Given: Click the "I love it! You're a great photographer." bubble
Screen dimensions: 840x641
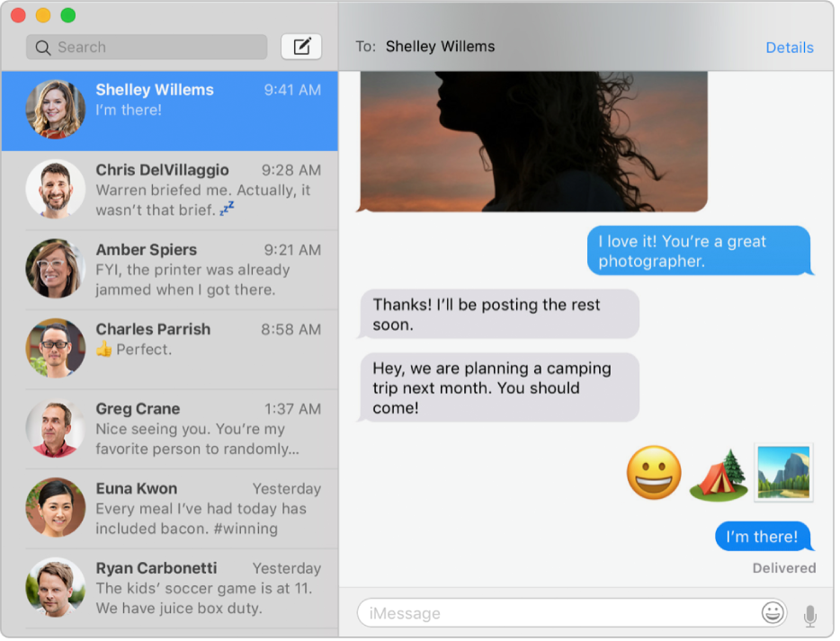Looking at the screenshot, I should [699, 251].
